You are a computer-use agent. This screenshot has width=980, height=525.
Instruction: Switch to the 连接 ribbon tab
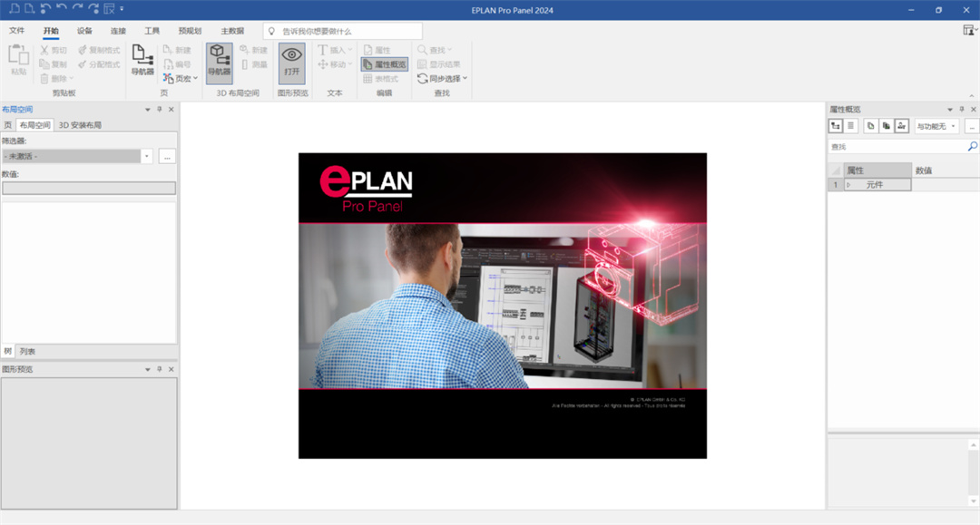118,31
